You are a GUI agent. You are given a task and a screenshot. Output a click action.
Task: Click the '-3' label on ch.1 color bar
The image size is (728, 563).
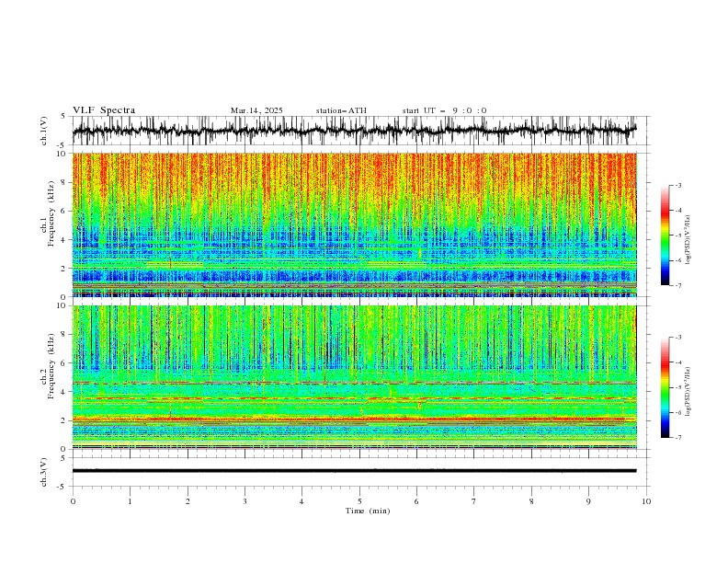coord(677,185)
